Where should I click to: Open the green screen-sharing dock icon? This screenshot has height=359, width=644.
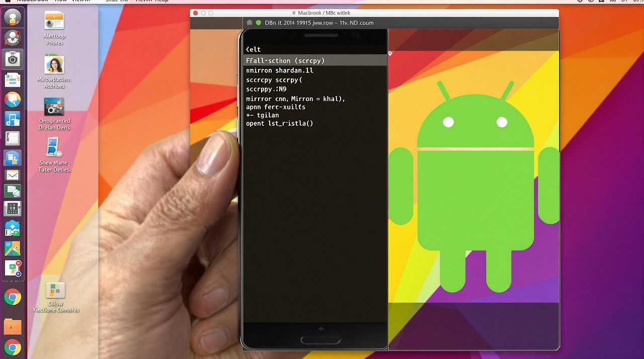point(13,191)
